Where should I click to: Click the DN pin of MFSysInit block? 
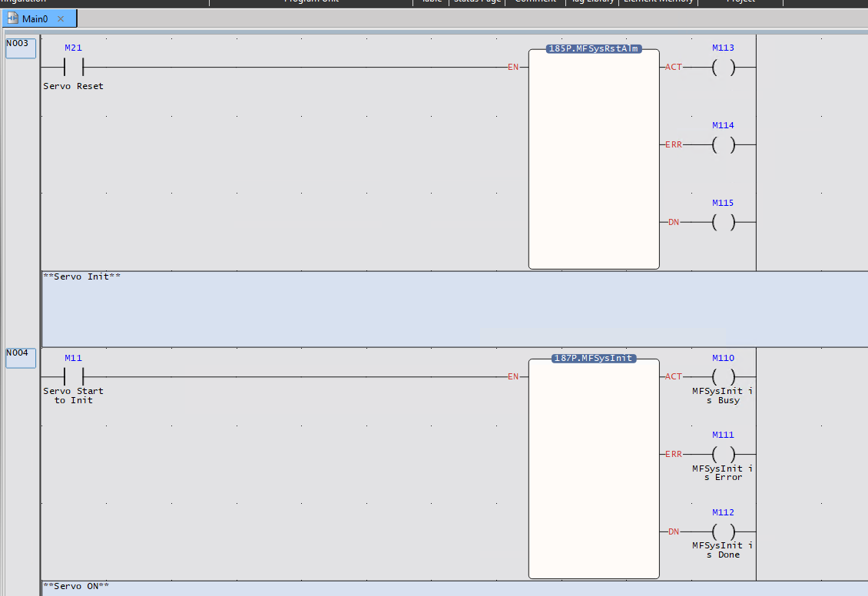point(673,532)
